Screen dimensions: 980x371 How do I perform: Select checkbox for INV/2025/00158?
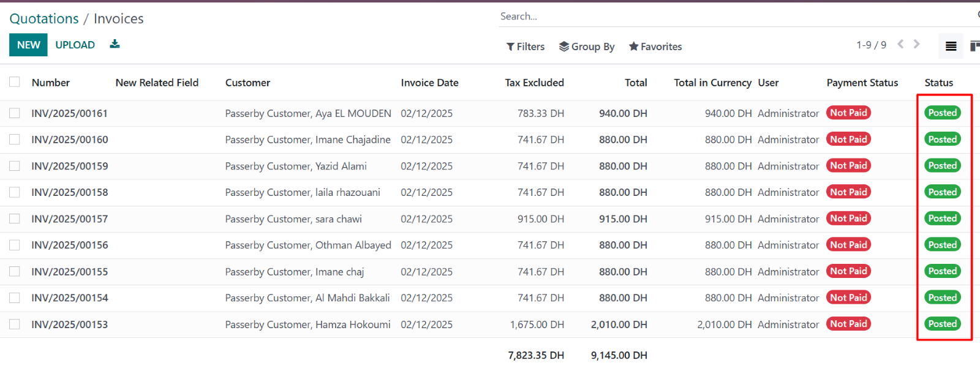tap(15, 192)
